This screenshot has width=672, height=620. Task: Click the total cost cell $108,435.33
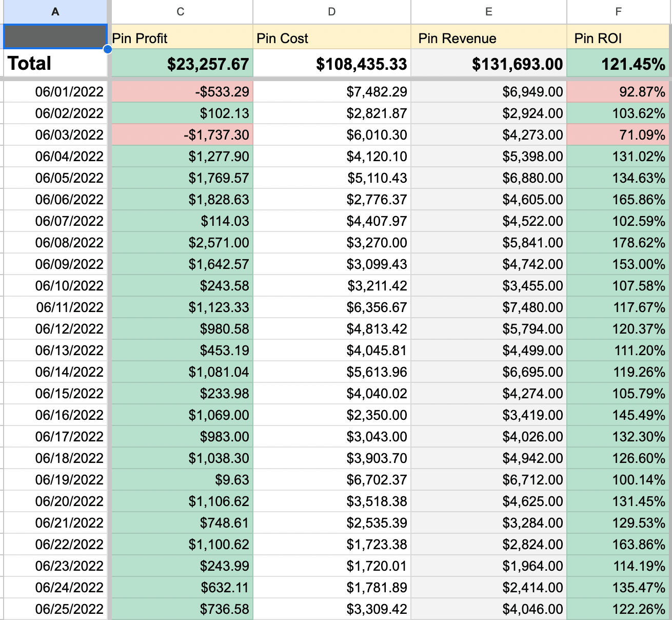pos(332,64)
